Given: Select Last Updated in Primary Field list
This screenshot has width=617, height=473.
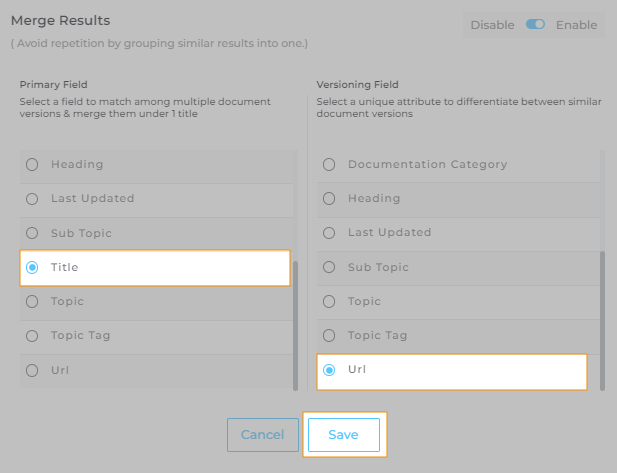Looking at the screenshot, I should [x=33, y=198].
